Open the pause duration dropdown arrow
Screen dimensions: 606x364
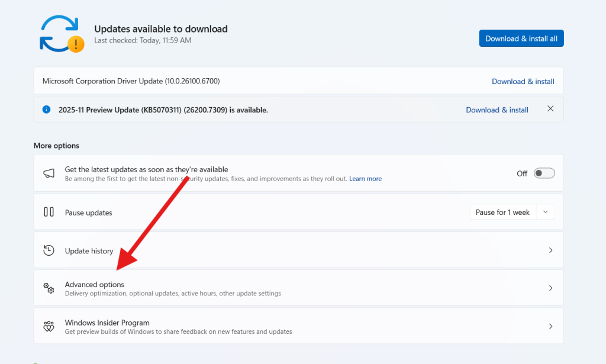pyautogui.click(x=546, y=212)
